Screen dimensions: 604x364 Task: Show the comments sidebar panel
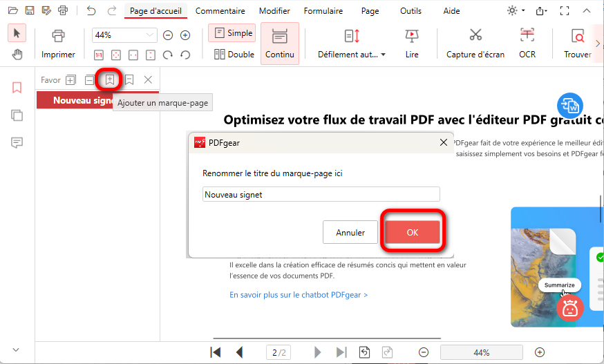[17, 142]
